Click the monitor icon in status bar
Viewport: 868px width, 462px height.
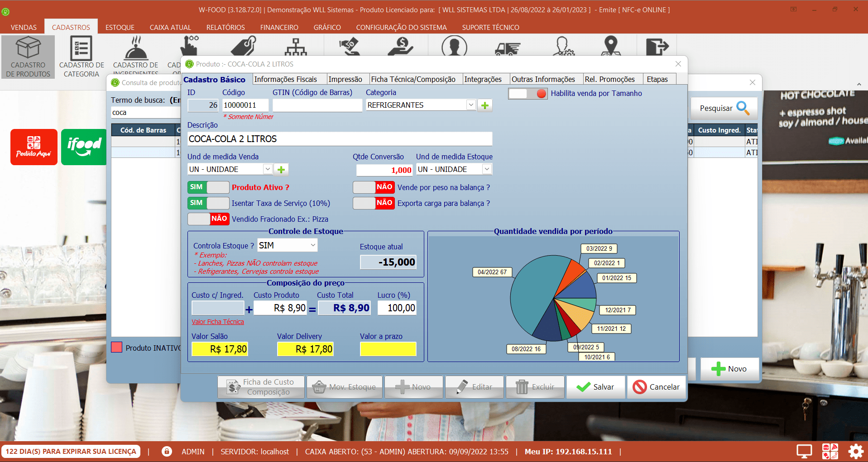(x=804, y=451)
